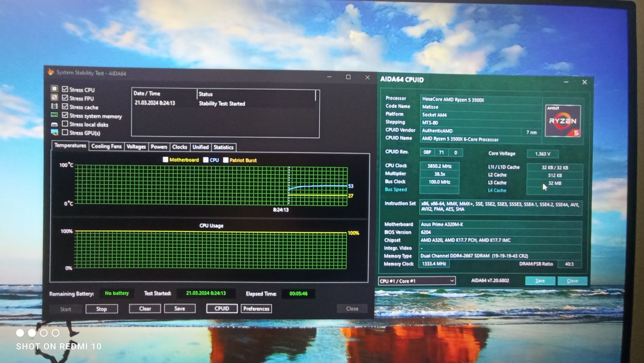
Task: Enable the Stress local disks checkbox
Action: [x=65, y=124]
